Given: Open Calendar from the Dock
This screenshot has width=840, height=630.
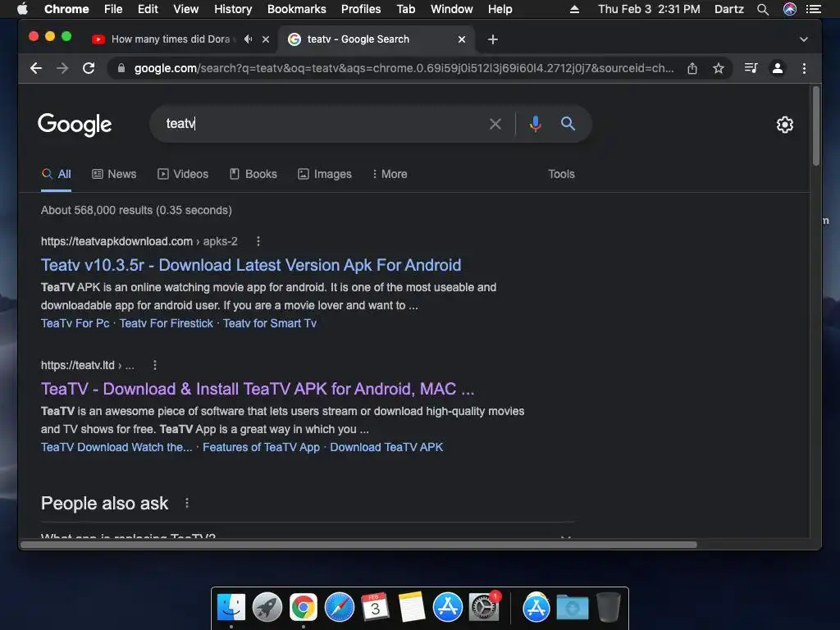Looking at the screenshot, I should pos(375,608).
